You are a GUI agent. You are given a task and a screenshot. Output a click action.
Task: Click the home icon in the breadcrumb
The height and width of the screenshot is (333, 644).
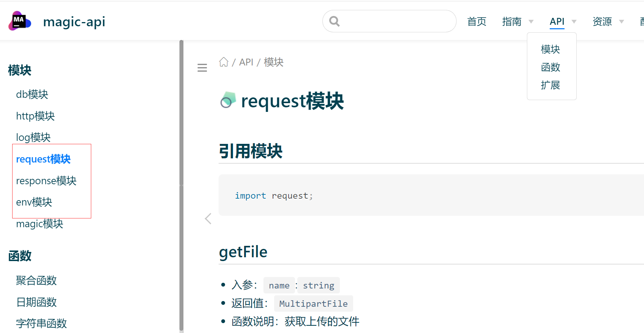(224, 61)
